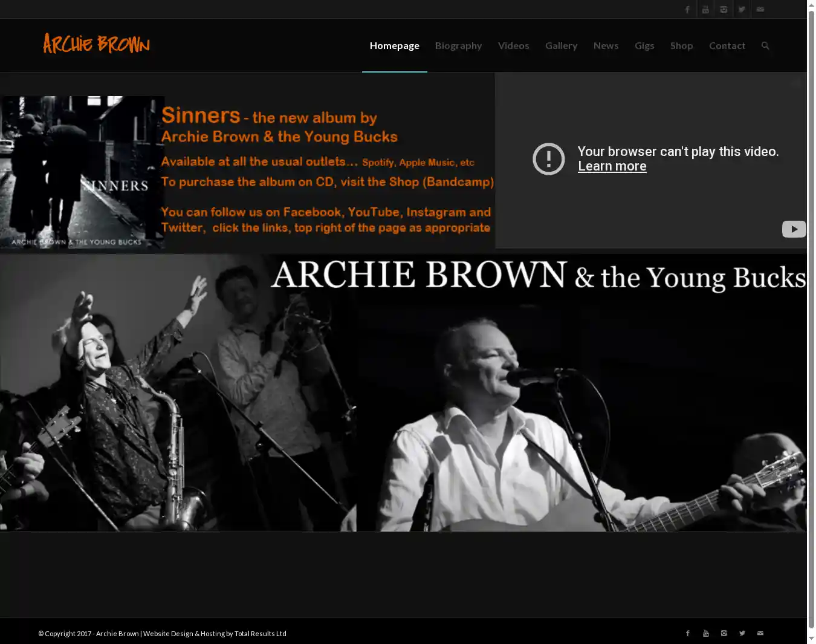Click YouTube icon in top header bar

705,9
